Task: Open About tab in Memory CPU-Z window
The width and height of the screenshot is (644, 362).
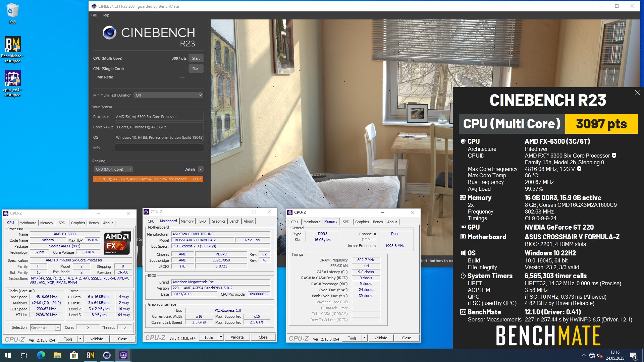Action: [392, 222]
